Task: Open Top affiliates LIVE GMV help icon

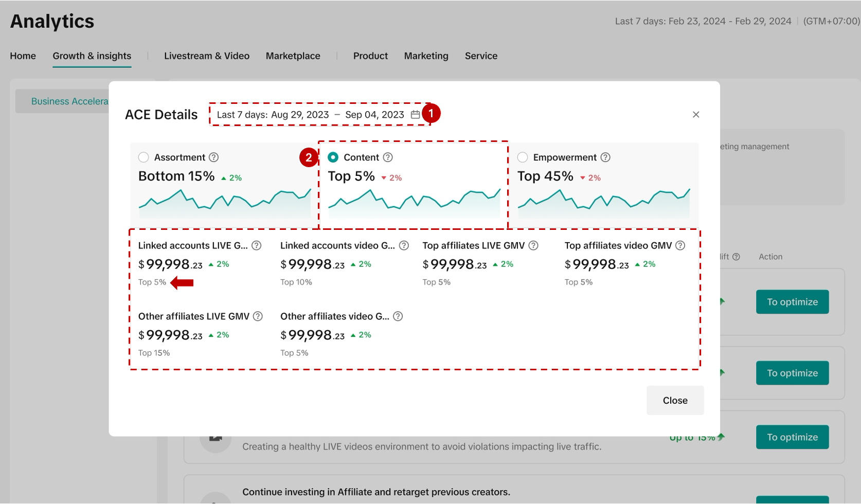Action: coord(533,246)
